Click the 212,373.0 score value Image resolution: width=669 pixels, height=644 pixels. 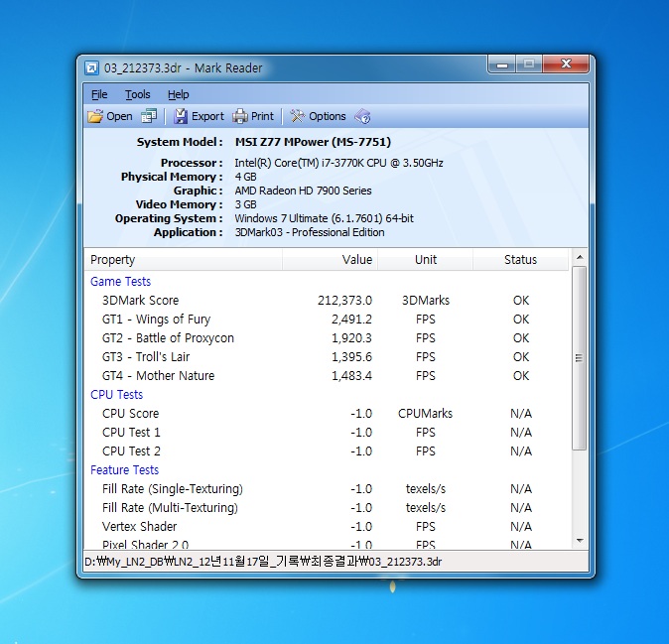pyautogui.click(x=344, y=301)
